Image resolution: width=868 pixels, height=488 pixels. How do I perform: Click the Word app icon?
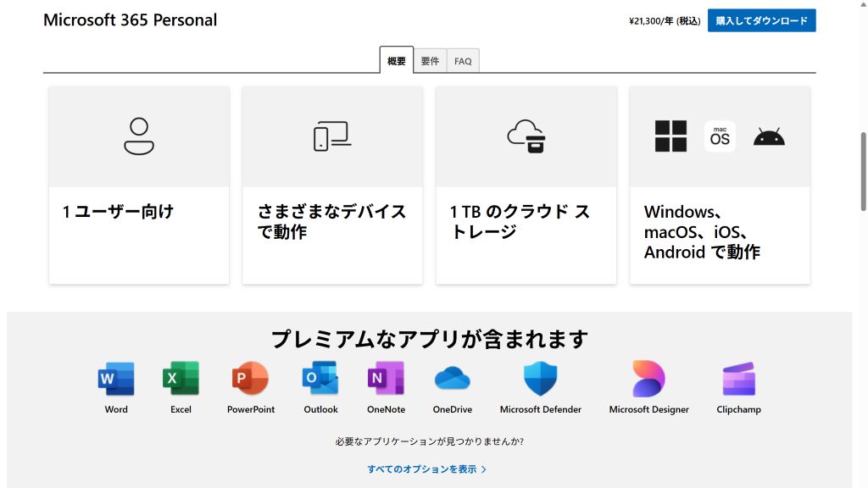click(x=115, y=379)
